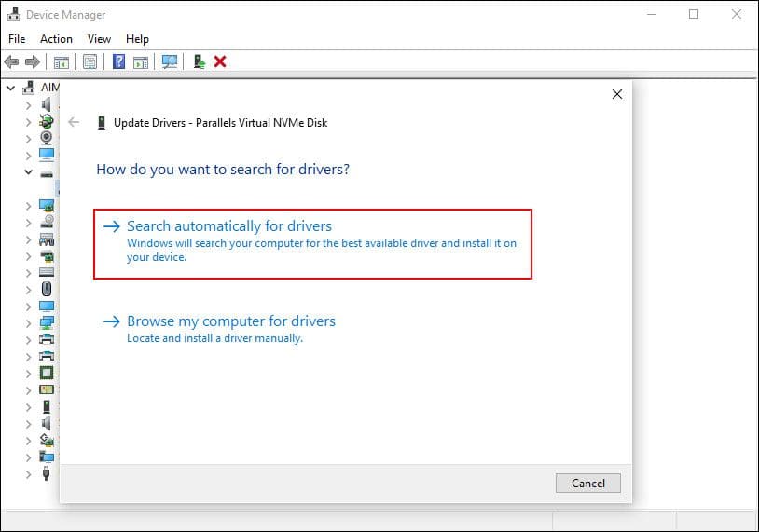
Task: Click the Show/Hide Console Tree toolbar icon
Action: [x=62, y=61]
